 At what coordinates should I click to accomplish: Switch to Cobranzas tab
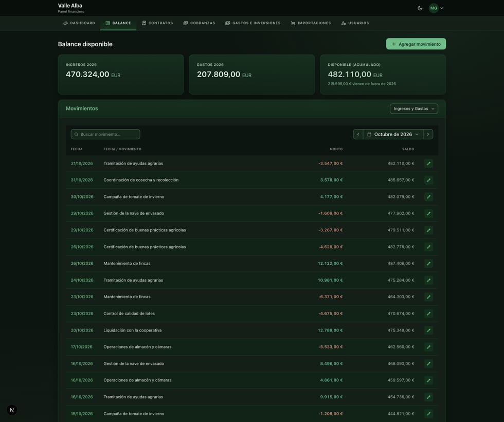coord(199,23)
